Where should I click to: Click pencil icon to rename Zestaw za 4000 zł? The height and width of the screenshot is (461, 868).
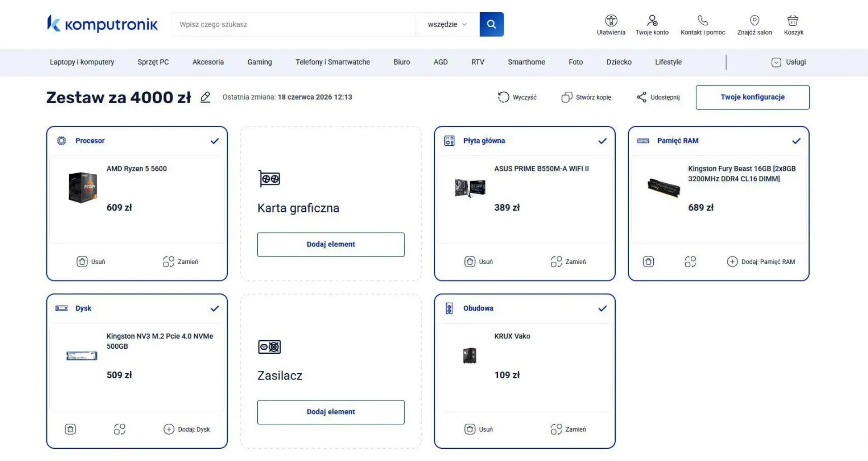pyautogui.click(x=205, y=97)
